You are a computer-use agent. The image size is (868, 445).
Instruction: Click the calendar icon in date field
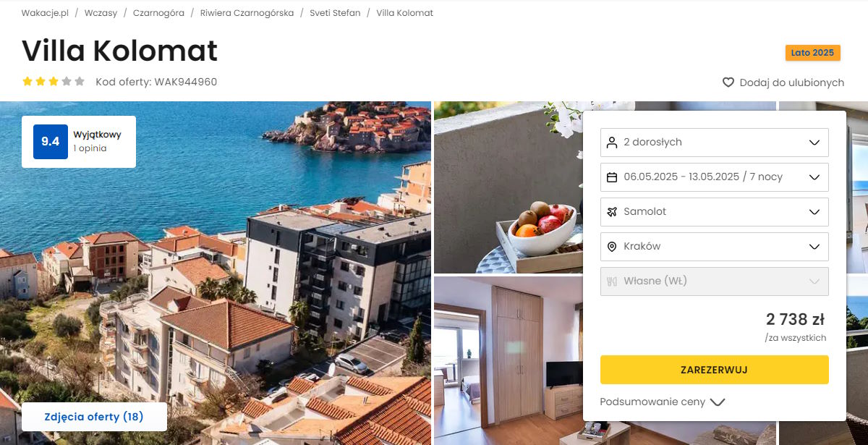612,177
